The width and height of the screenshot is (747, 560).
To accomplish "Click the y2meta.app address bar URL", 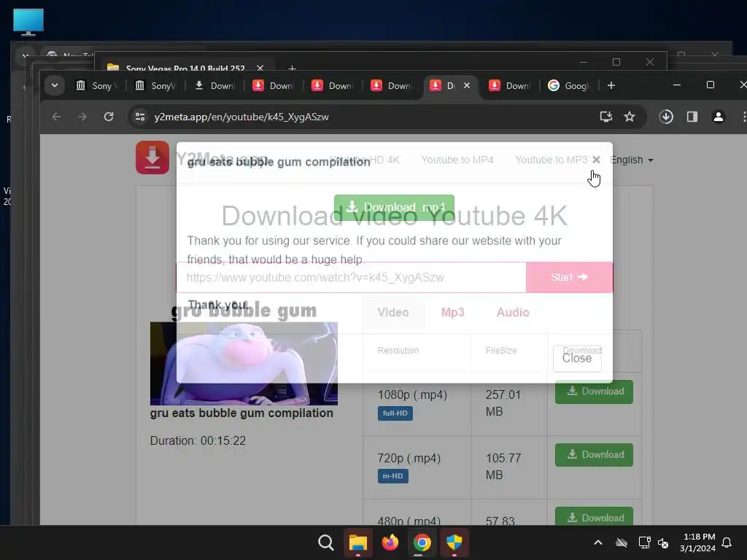I will (241, 117).
